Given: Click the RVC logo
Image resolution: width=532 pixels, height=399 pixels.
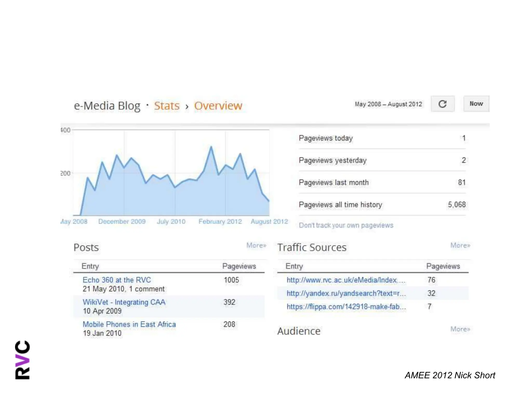Looking at the screenshot, I should click(22, 360).
